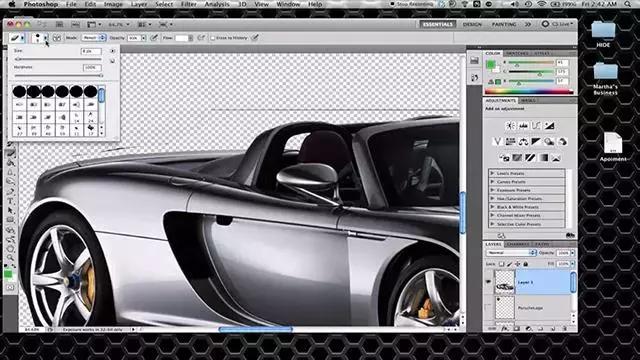
Task: Add a Color Balance adjustment
Action: (523, 142)
